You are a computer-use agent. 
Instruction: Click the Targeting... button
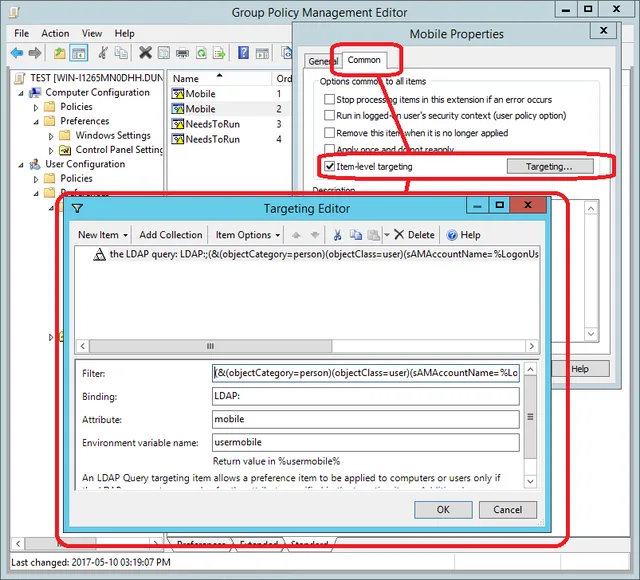point(550,166)
